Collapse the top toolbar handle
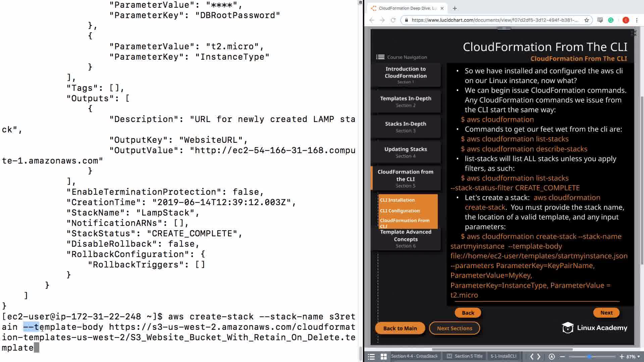 coord(504,28)
